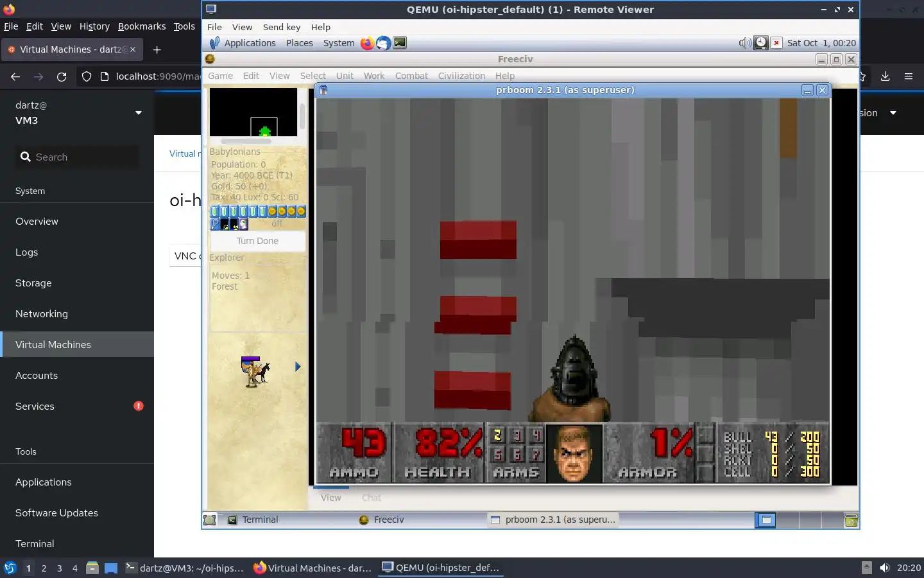The width and height of the screenshot is (924, 578).
Task: Open host Firefox hamburger menu
Action: (x=909, y=76)
